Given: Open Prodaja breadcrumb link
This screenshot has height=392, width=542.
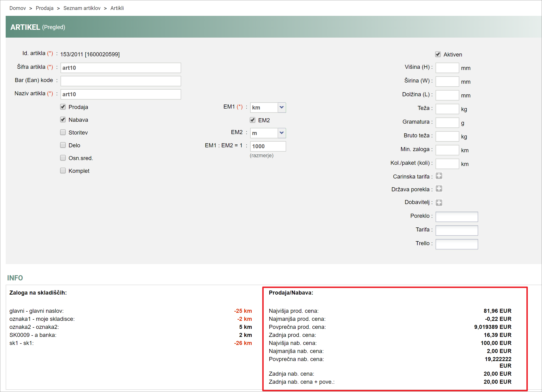Looking at the screenshot, I should [45, 8].
